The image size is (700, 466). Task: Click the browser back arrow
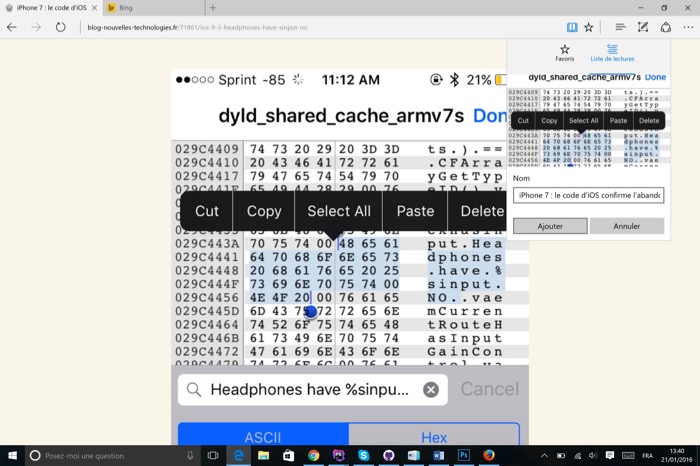[x=12, y=27]
